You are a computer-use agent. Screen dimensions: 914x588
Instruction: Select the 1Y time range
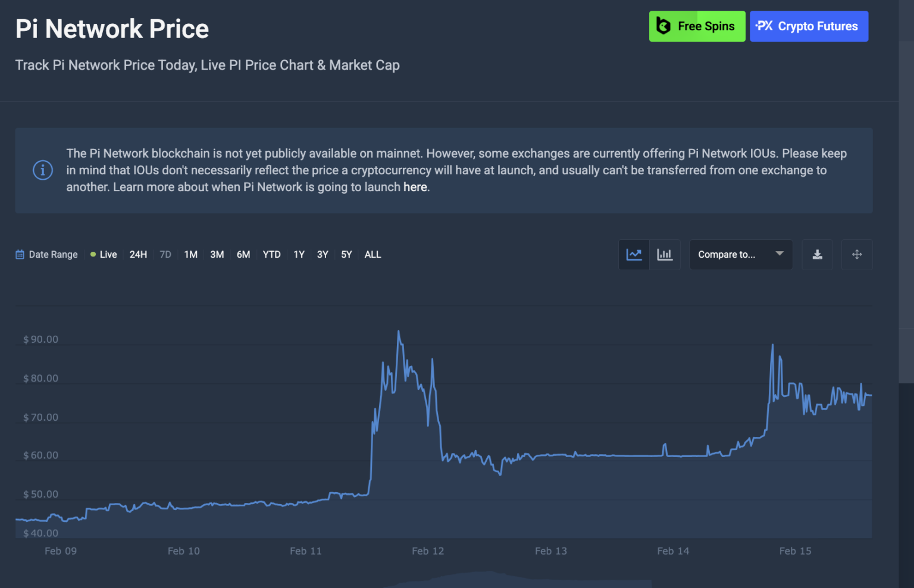(299, 254)
